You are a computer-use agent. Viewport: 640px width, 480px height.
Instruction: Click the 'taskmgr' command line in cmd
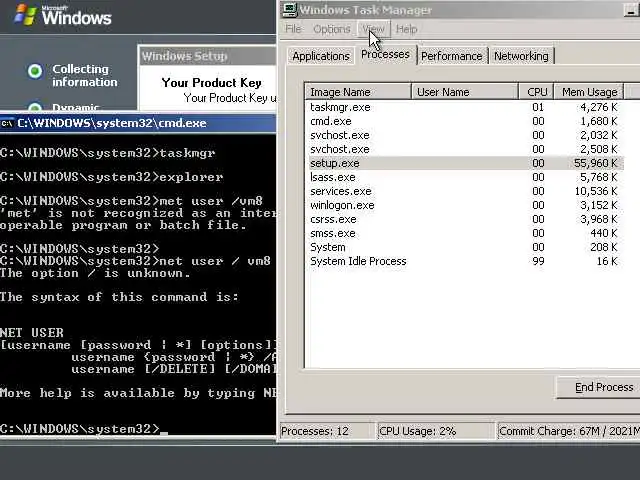point(107,153)
